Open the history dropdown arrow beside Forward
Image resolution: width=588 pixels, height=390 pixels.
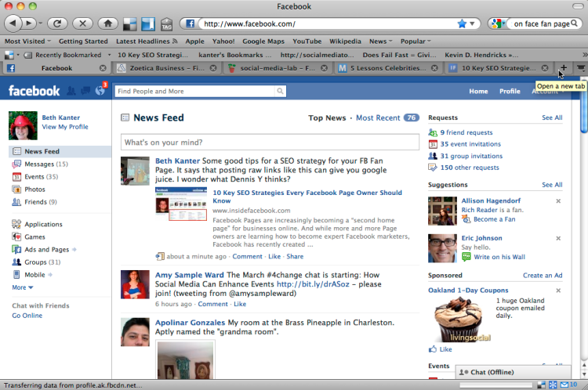40,23
